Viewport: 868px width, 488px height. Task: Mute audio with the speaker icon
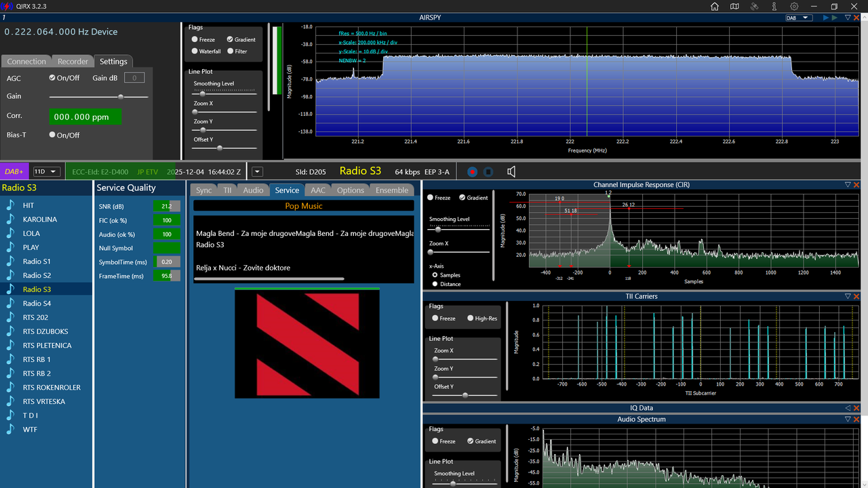(x=511, y=172)
